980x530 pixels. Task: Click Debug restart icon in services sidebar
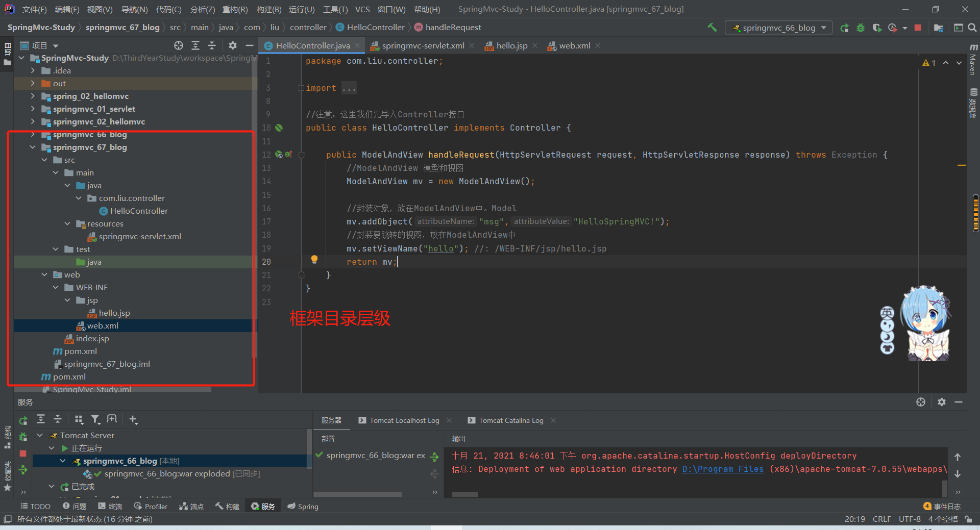pyautogui.click(x=23, y=437)
